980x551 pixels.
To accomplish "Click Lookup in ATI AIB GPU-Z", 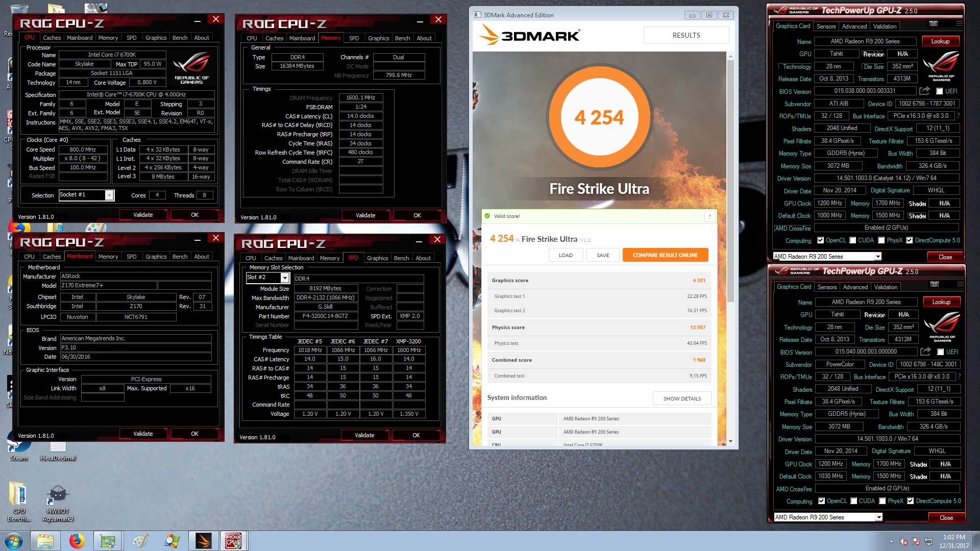I will (940, 41).
